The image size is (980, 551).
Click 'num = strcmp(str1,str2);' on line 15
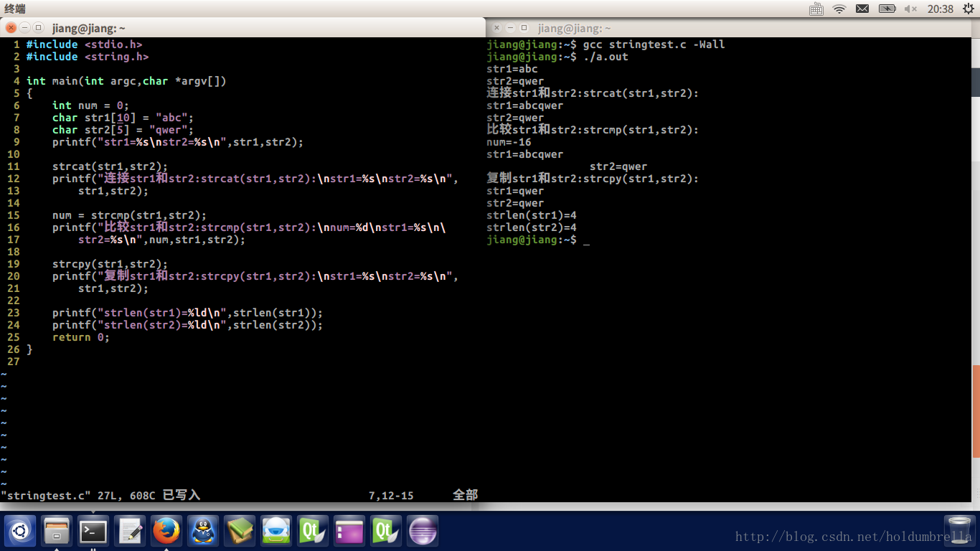[129, 215]
